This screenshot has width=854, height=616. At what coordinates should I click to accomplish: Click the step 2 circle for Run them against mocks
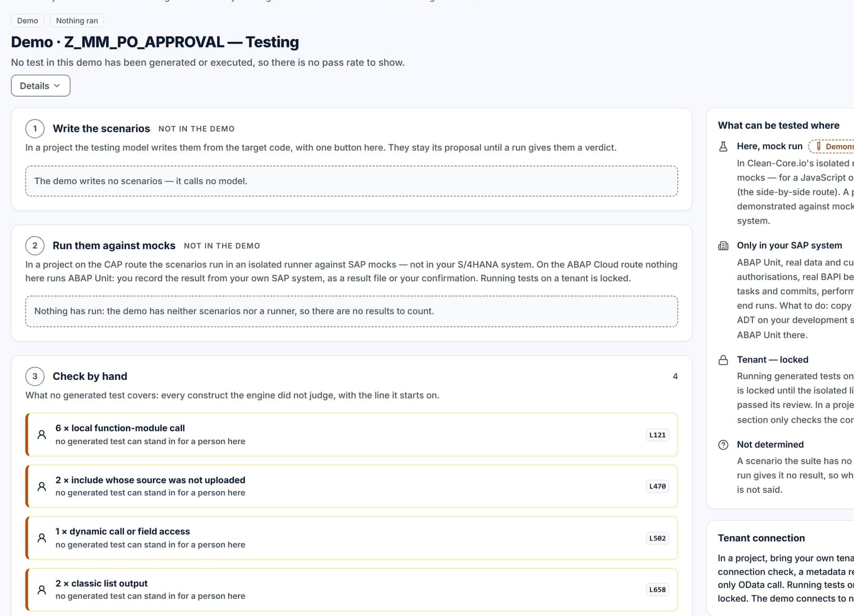pos(35,246)
